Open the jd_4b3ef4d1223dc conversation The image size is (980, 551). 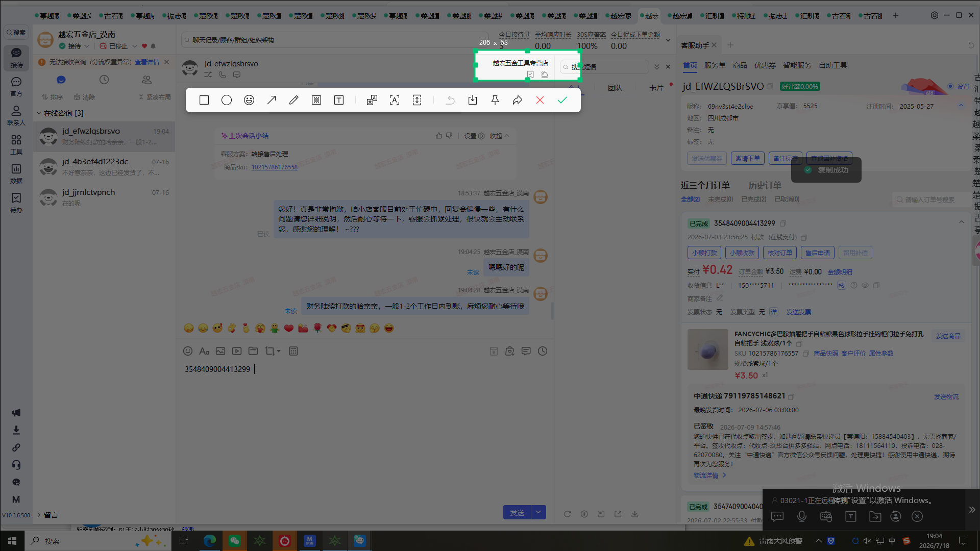pos(104,167)
